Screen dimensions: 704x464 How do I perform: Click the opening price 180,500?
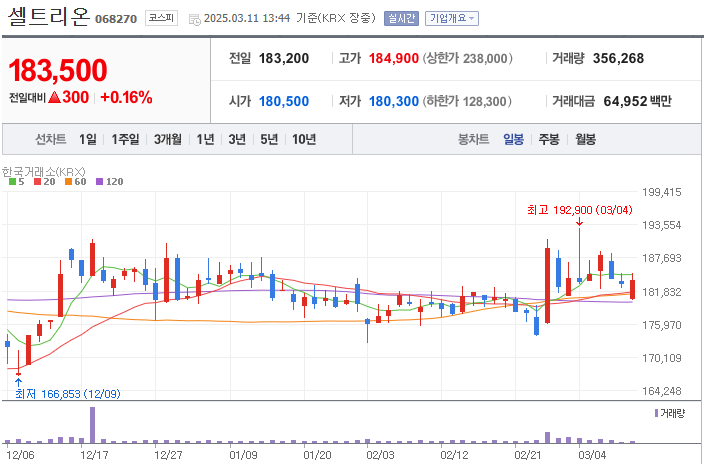(284, 101)
